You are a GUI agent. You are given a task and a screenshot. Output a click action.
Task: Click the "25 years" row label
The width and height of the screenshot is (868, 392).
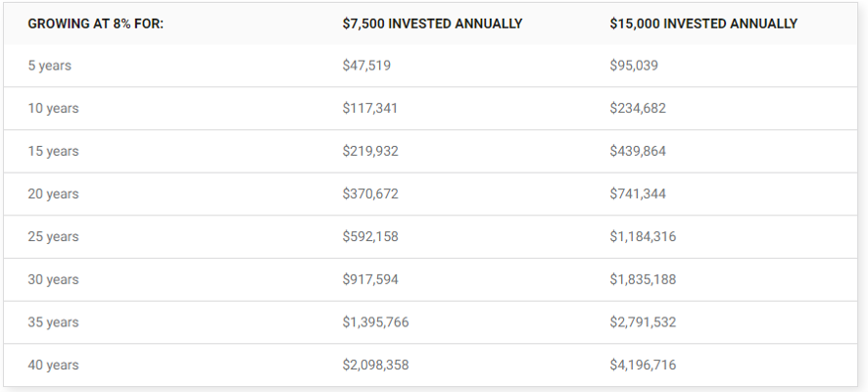click(x=53, y=237)
